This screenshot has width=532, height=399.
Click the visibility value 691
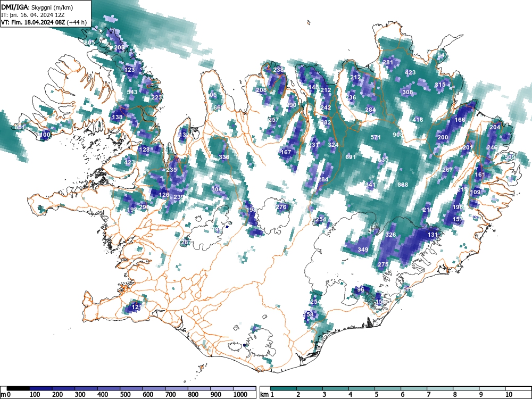(351, 157)
